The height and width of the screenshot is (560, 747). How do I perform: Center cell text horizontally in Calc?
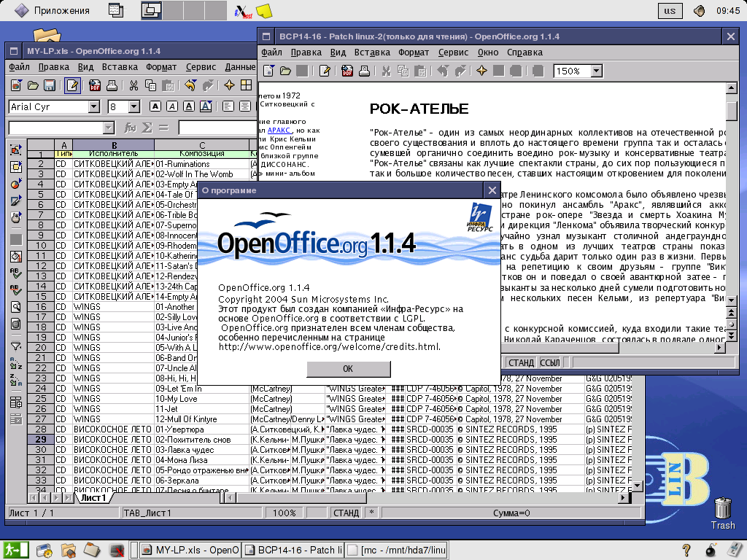(x=245, y=106)
